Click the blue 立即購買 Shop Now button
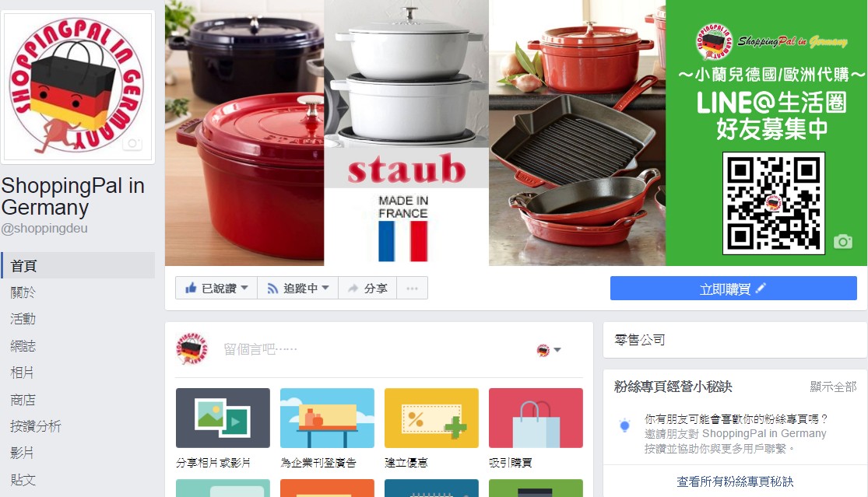 [x=733, y=289]
